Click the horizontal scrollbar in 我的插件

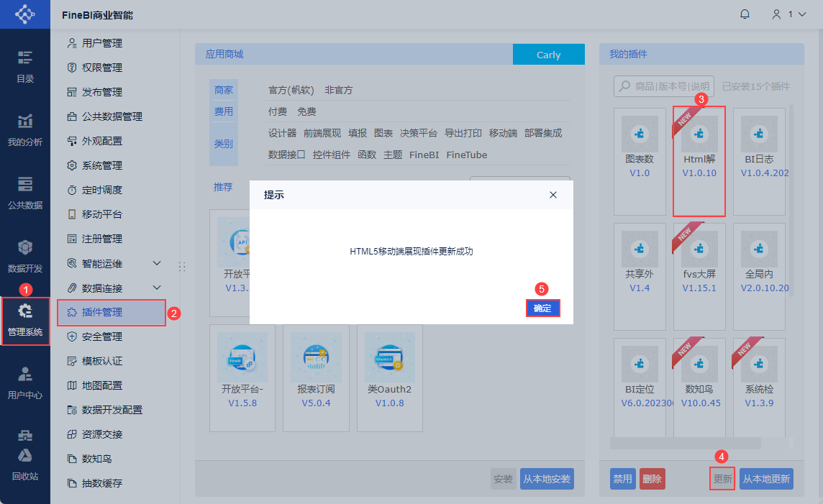685,444
